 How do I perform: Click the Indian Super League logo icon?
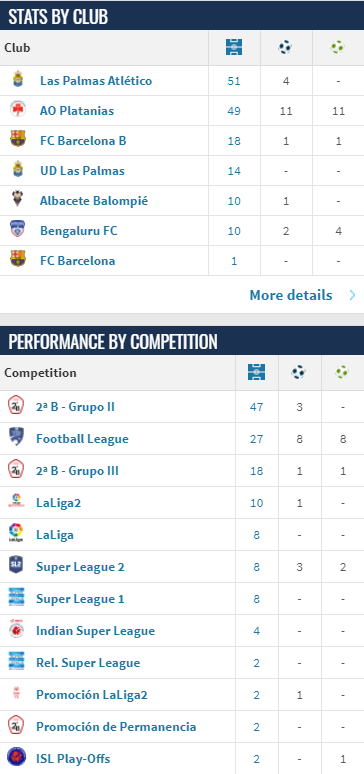point(16,629)
